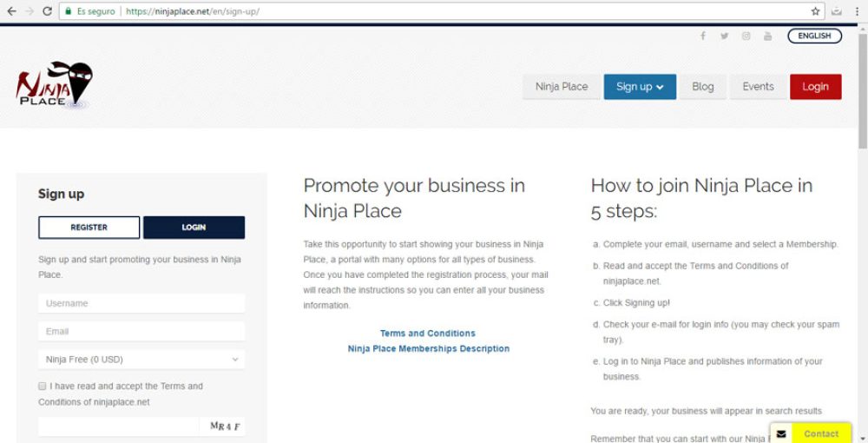
Task: Switch to the LOGIN tab
Action: coord(194,228)
